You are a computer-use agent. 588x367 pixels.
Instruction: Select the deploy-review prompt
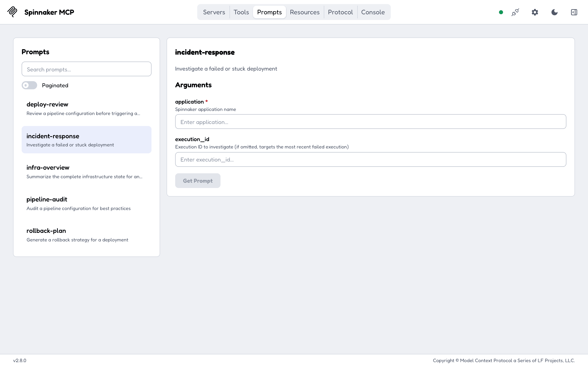pyautogui.click(x=87, y=108)
